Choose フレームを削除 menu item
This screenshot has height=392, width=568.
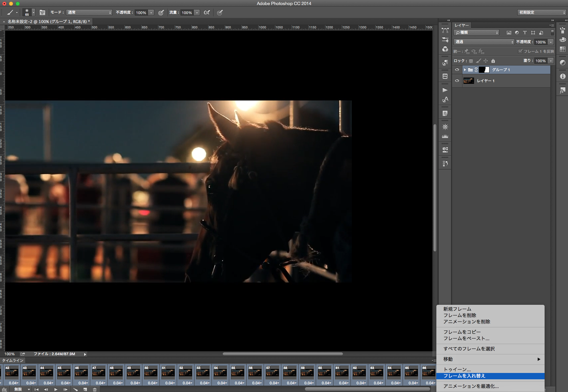(x=460, y=315)
